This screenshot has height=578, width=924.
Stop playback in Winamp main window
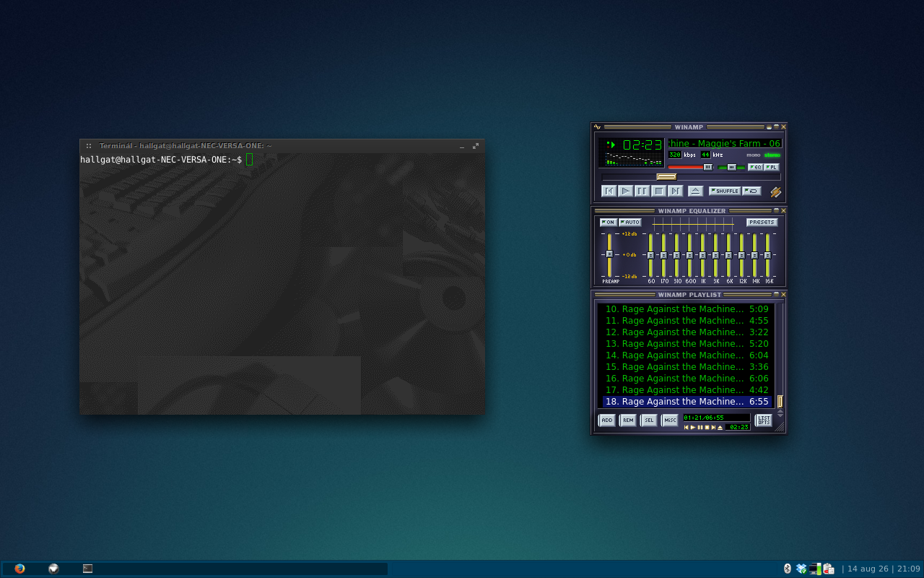coord(658,191)
